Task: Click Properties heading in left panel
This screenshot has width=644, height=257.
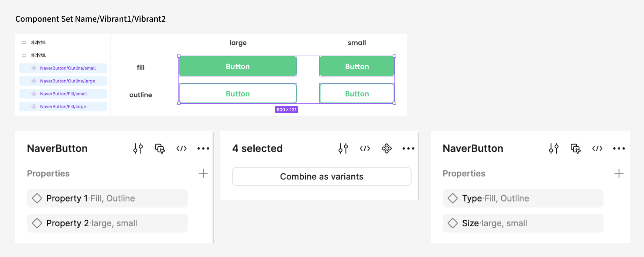Action: point(48,174)
